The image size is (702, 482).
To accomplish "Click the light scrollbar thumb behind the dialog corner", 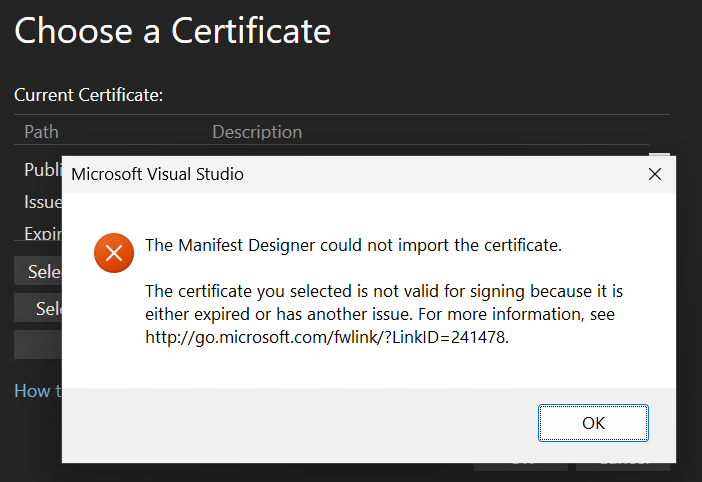I will [x=659, y=154].
